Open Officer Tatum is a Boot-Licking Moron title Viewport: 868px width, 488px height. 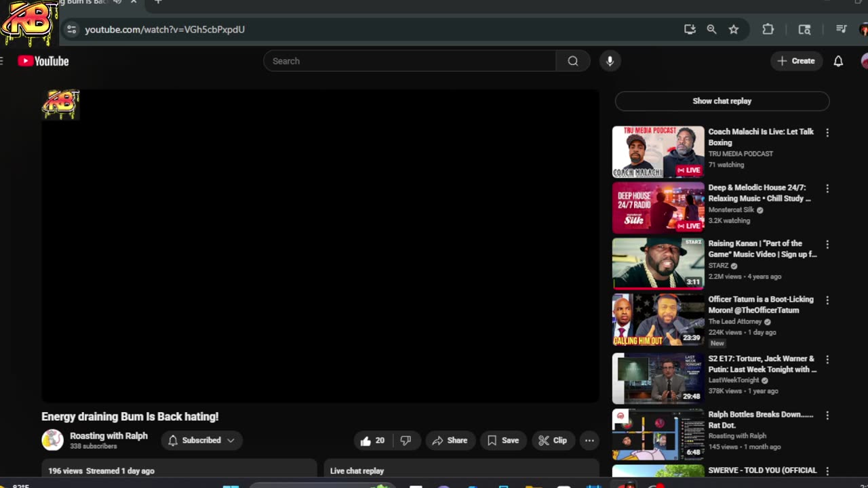click(761, 304)
